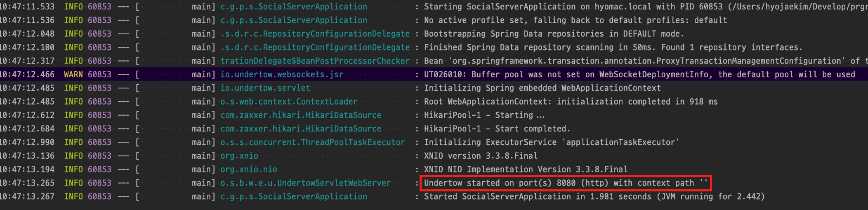Select 'initialization completed in 918 ms' message

pyautogui.click(x=571, y=102)
